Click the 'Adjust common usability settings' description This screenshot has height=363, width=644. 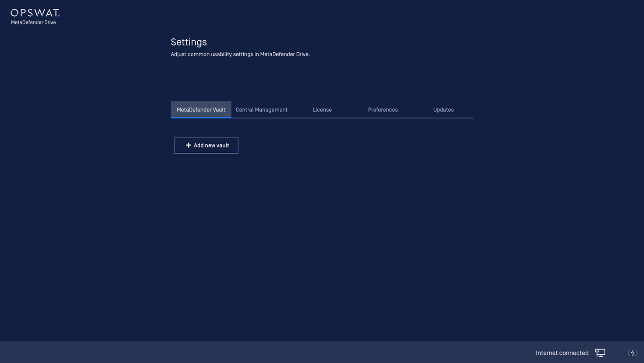[x=240, y=54]
